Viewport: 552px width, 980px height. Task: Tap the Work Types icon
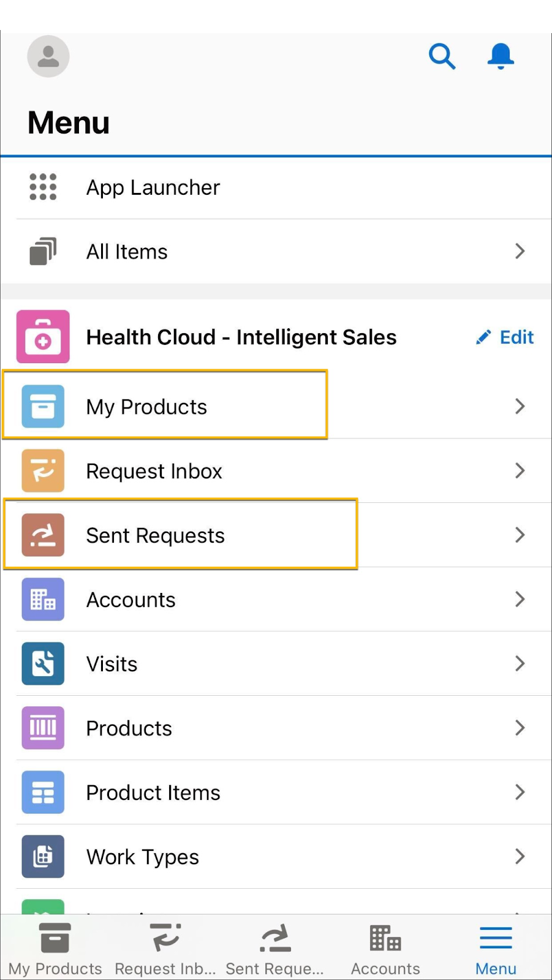pos(43,856)
